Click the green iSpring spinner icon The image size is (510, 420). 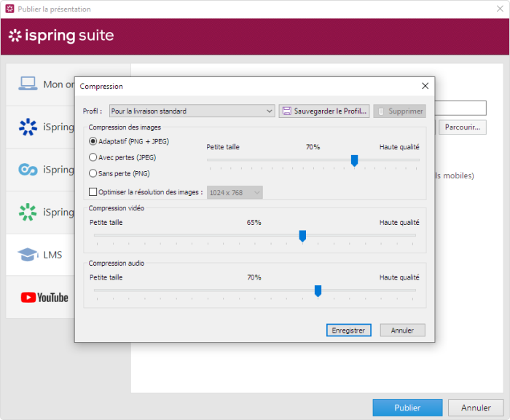click(28, 212)
